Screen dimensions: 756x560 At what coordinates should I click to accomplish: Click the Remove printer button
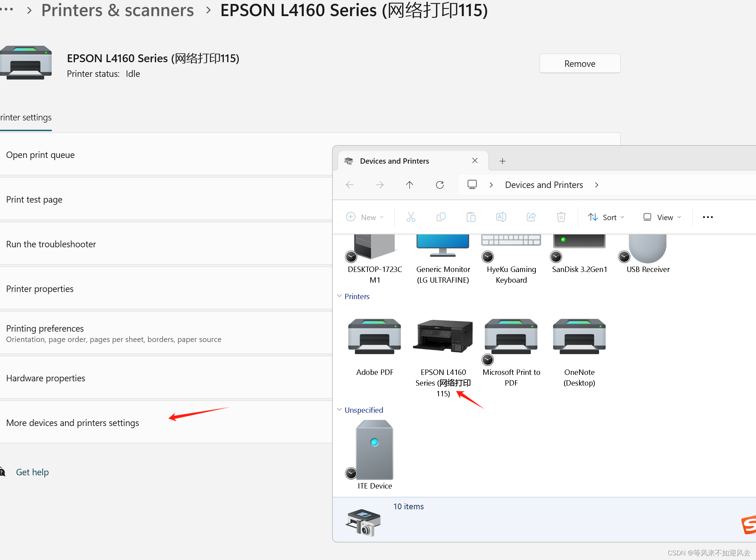(x=579, y=64)
